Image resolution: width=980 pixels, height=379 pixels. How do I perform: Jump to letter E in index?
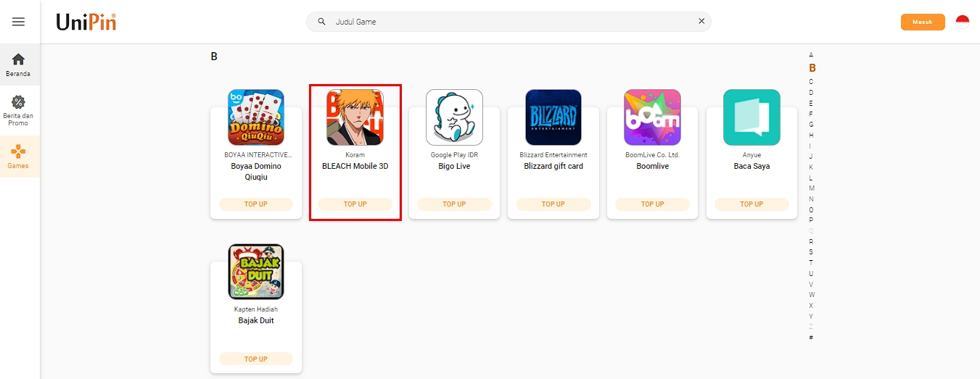[x=811, y=104]
